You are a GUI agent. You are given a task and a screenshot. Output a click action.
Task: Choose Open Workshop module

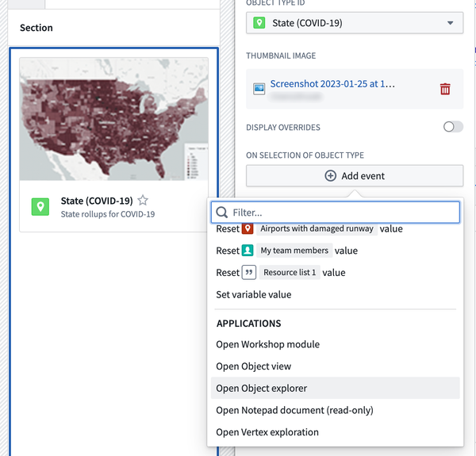[x=335, y=344]
